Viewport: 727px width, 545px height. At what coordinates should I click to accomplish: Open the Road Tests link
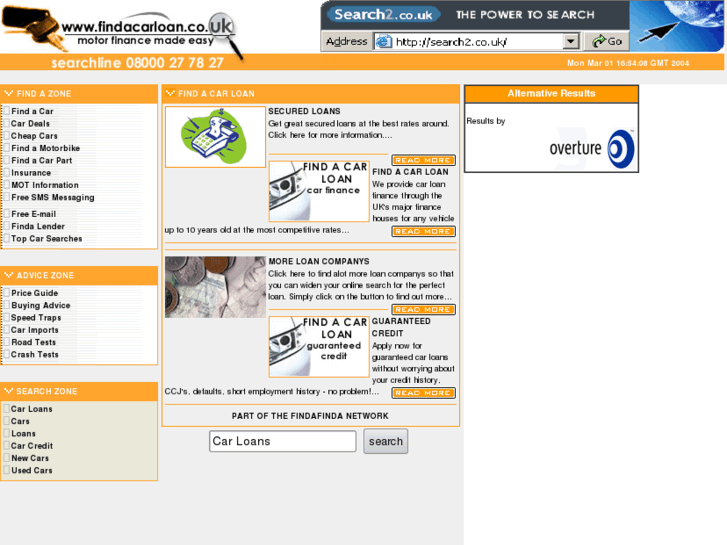pyautogui.click(x=33, y=342)
